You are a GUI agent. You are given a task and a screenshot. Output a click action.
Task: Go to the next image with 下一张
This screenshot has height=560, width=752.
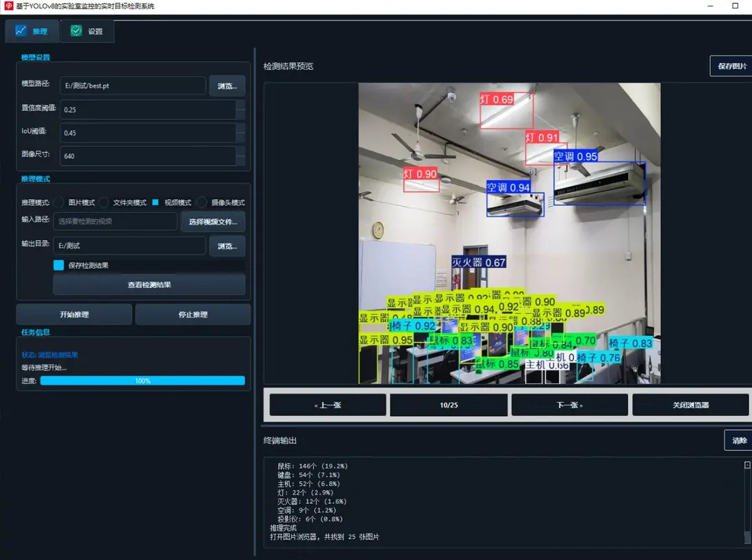(569, 405)
